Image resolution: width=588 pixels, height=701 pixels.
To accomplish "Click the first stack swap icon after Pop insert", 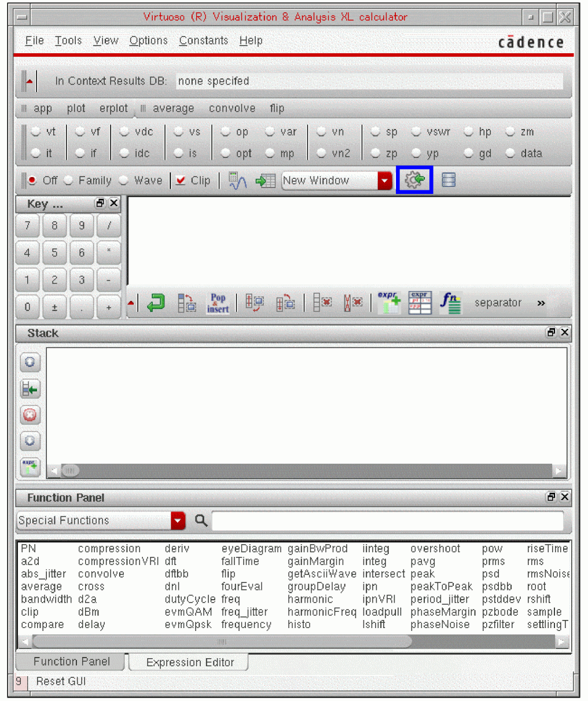I will coord(255,303).
